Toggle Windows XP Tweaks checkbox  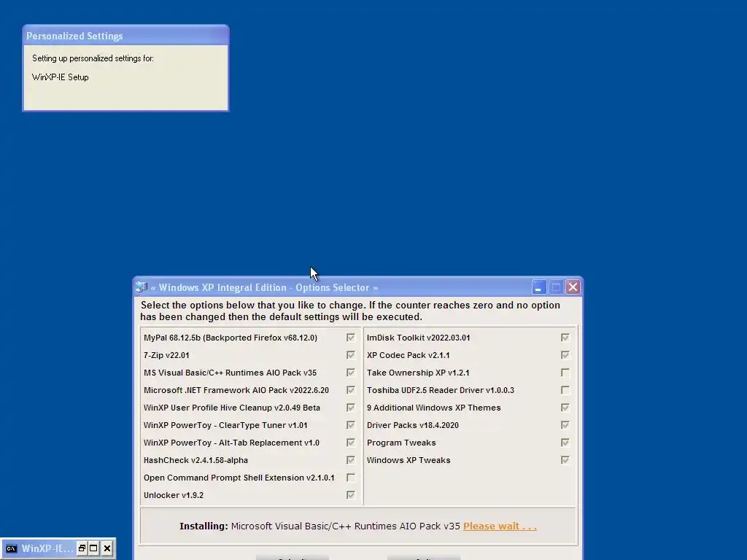[x=565, y=460]
